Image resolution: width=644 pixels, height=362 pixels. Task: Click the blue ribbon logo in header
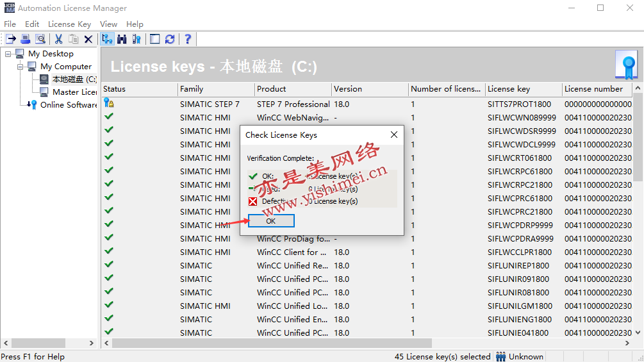pos(627,65)
